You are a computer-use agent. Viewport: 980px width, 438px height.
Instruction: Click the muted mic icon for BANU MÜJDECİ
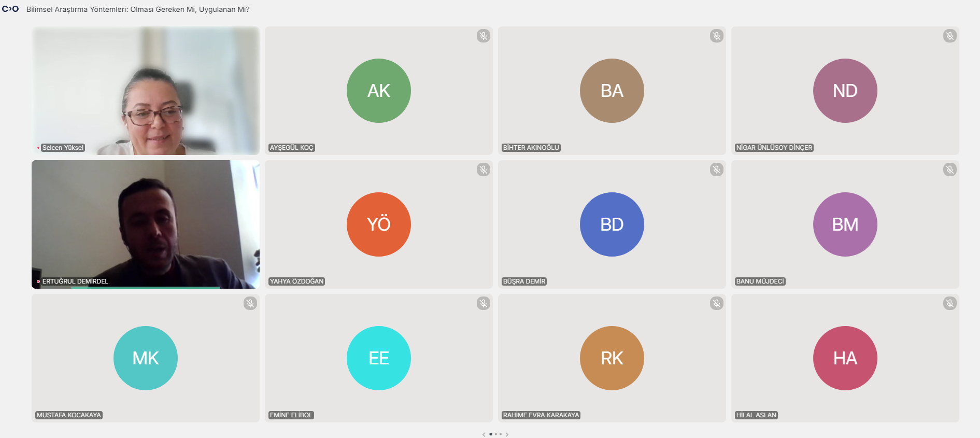[x=949, y=169]
